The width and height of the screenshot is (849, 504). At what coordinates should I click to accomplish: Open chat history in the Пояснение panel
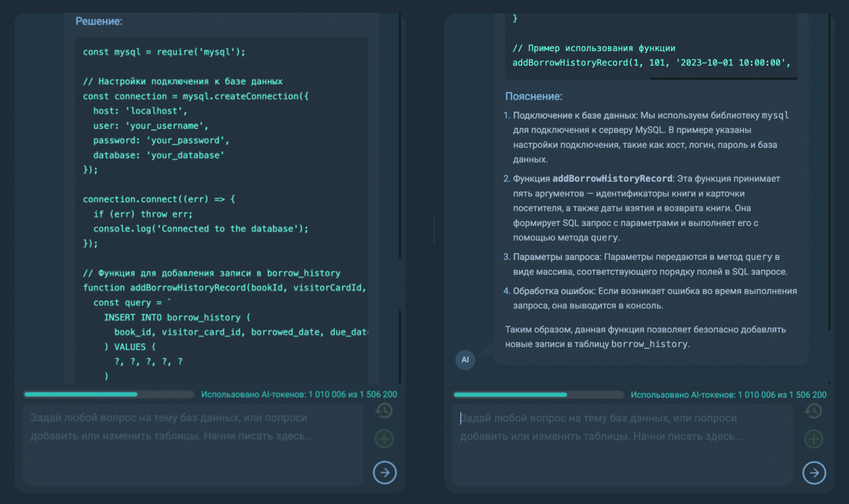[x=814, y=411]
